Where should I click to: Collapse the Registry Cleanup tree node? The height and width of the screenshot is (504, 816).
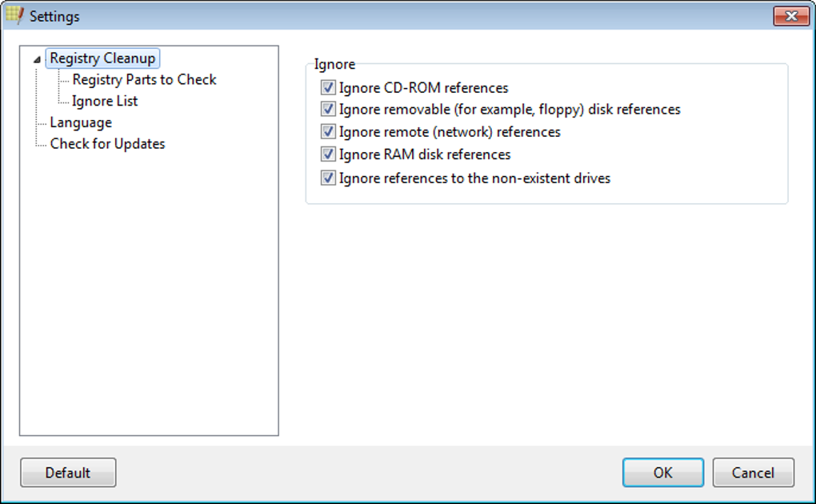coord(37,59)
